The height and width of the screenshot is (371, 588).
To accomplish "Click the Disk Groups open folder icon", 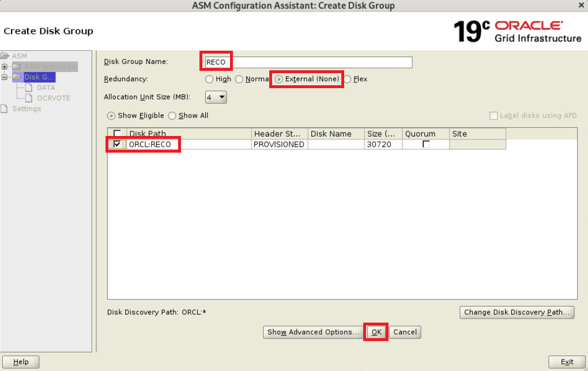I will pos(17,77).
